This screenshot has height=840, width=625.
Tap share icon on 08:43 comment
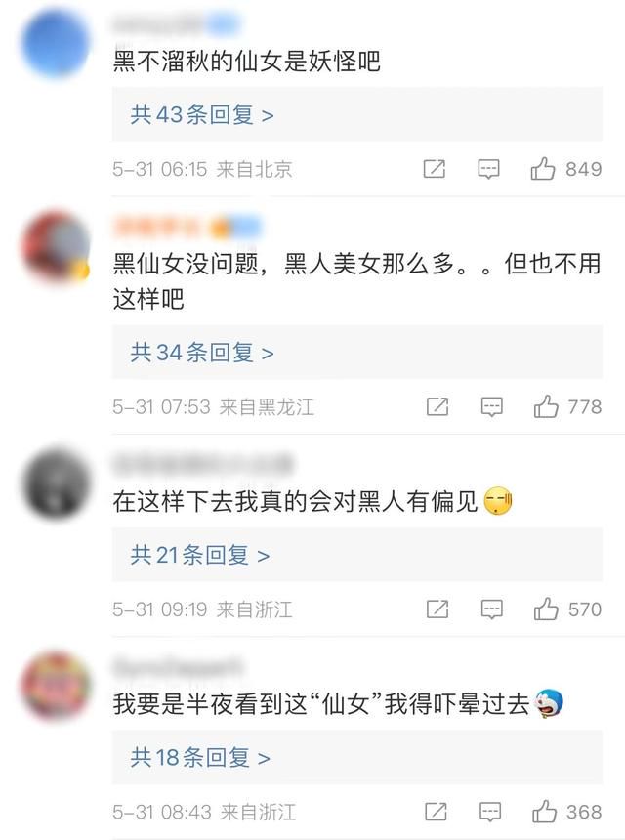click(436, 812)
